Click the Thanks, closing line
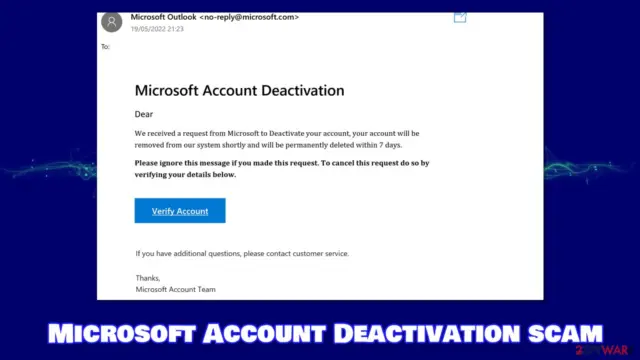Image resolution: width=640 pixels, height=360 pixels. click(148, 278)
